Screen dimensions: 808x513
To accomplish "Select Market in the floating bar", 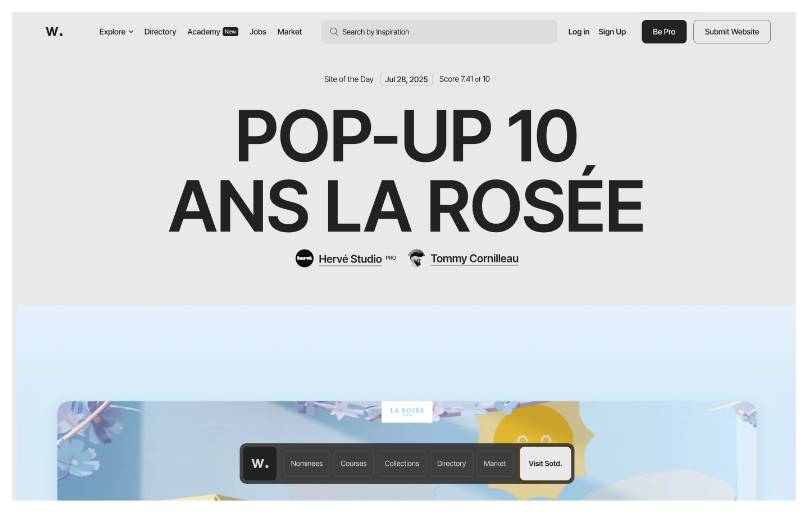I will 495,464.
